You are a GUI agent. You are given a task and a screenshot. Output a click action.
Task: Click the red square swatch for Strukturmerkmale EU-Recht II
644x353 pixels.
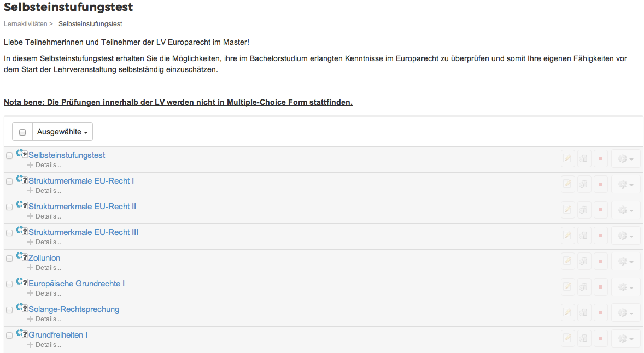(x=600, y=210)
